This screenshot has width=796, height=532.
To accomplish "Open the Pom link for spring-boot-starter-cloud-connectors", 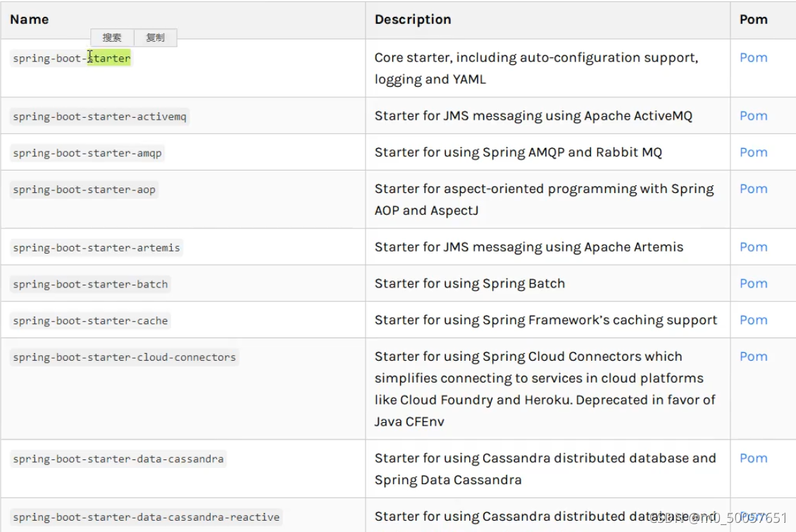I will pyautogui.click(x=753, y=357).
